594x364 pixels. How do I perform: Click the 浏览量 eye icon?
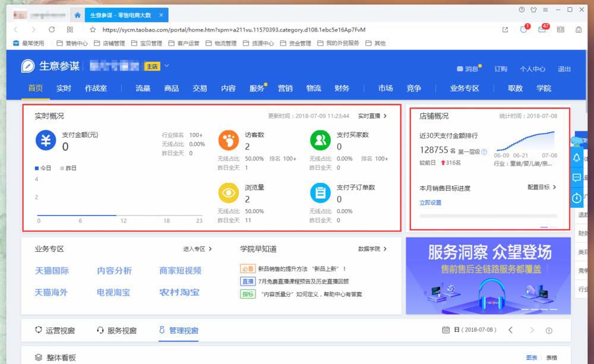click(229, 193)
